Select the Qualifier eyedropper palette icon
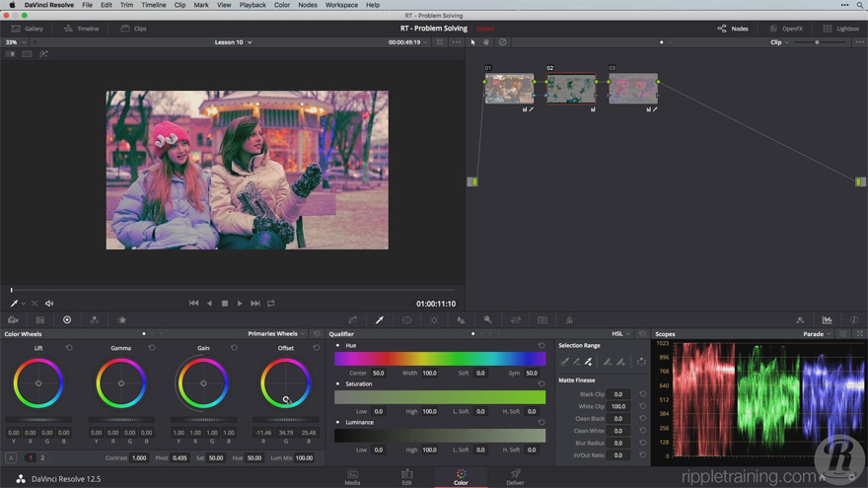This screenshot has height=488, width=868. point(380,319)
